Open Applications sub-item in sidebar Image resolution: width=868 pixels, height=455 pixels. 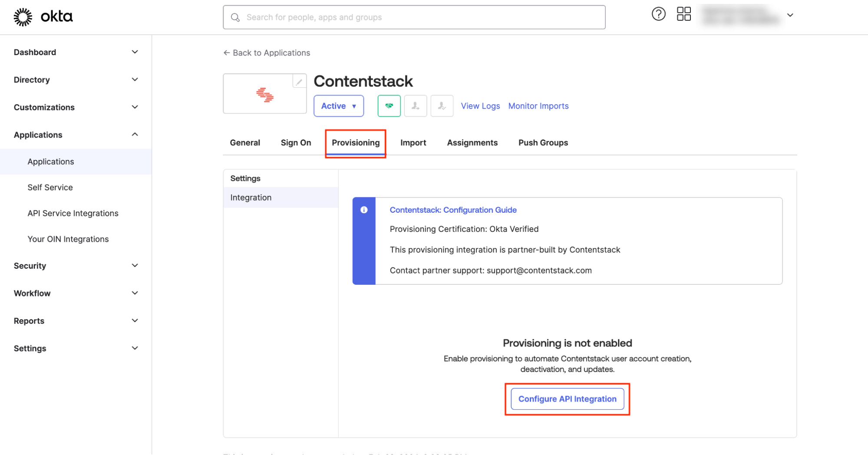76,162
